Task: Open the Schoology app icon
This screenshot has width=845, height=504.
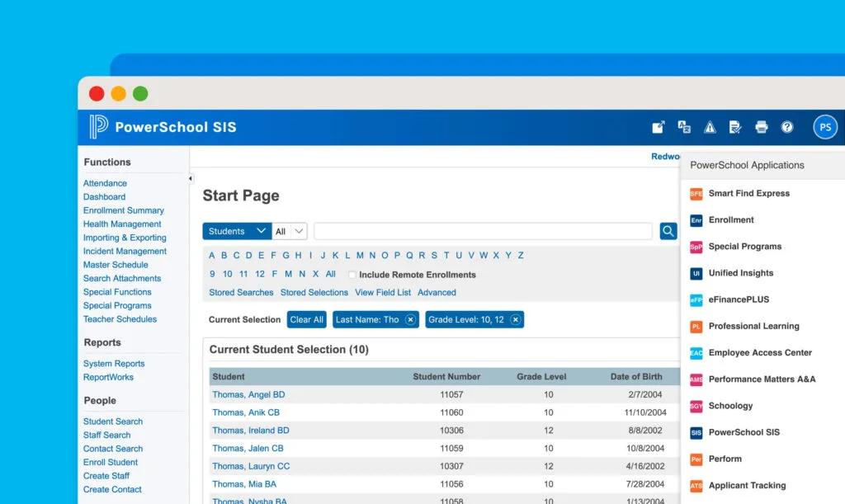Action: coord(696,406)
